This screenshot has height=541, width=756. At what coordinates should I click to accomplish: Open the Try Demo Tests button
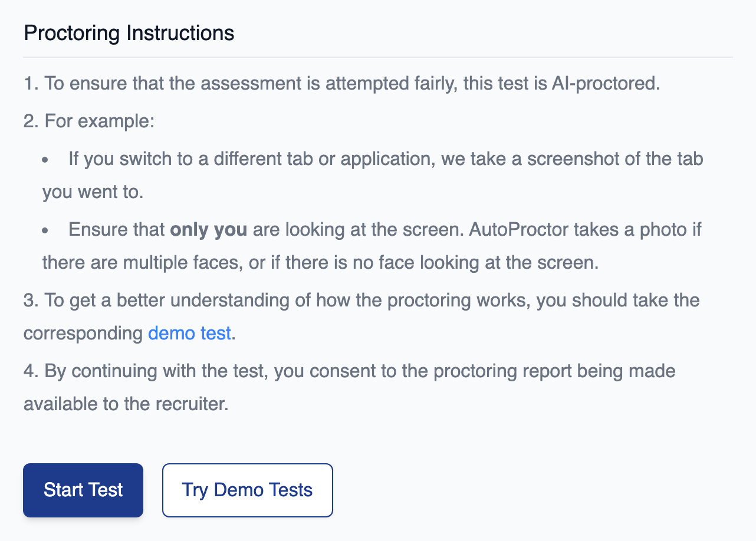[x=247, y=490]
